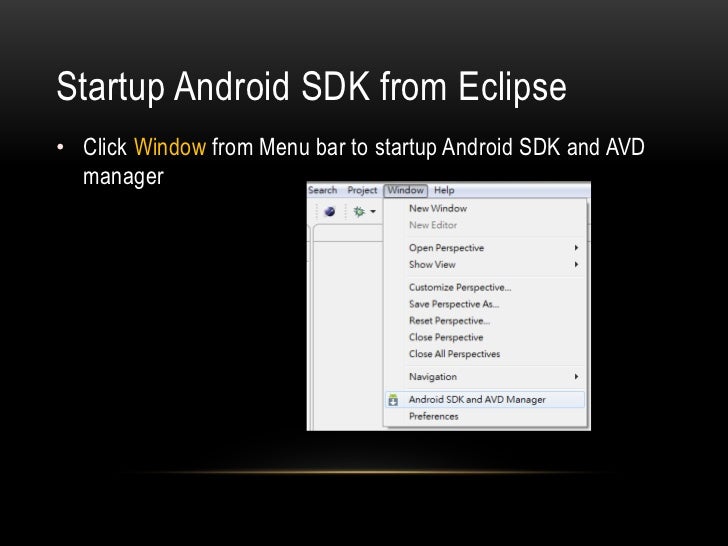Image resolution: width=728 pixels, height=546 pixels.
Task: Click the green debug bug icon
Action: coord(359,212)
